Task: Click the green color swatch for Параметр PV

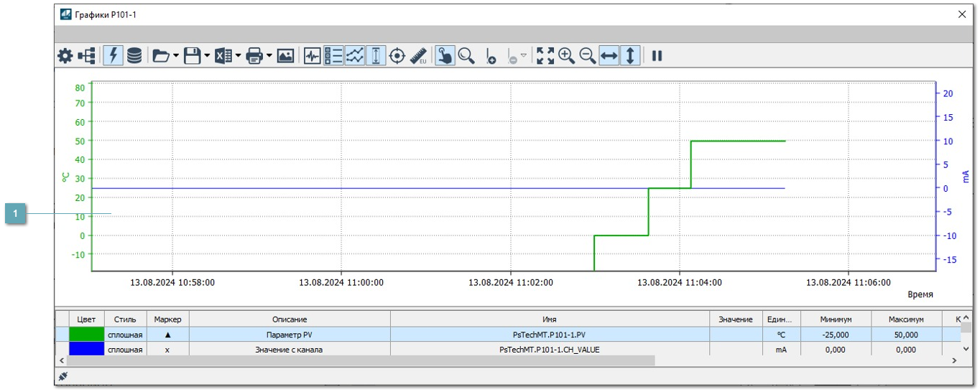Action: pyautogui.click(x=86, y=335)
